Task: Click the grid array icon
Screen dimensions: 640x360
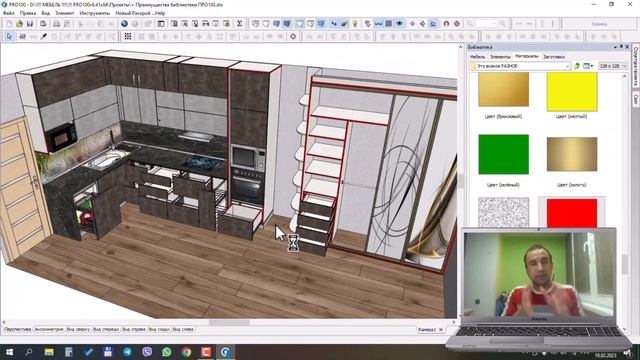Action: 128,36
